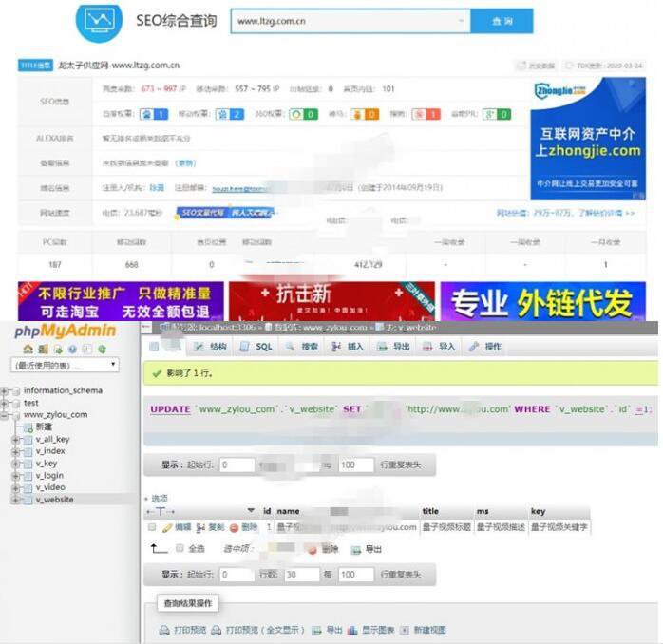Expand the v_all_key table node
Screen dimensions: 663x644
(15, 440)
